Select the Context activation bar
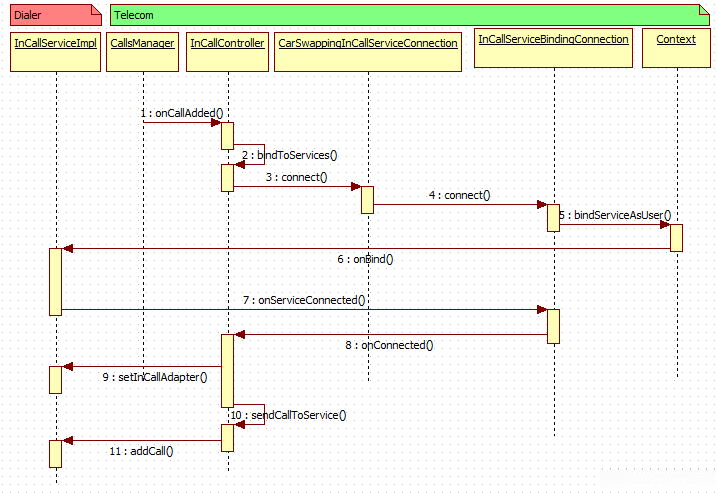Screen dimensions: 717x493 [x=676, y=238]
